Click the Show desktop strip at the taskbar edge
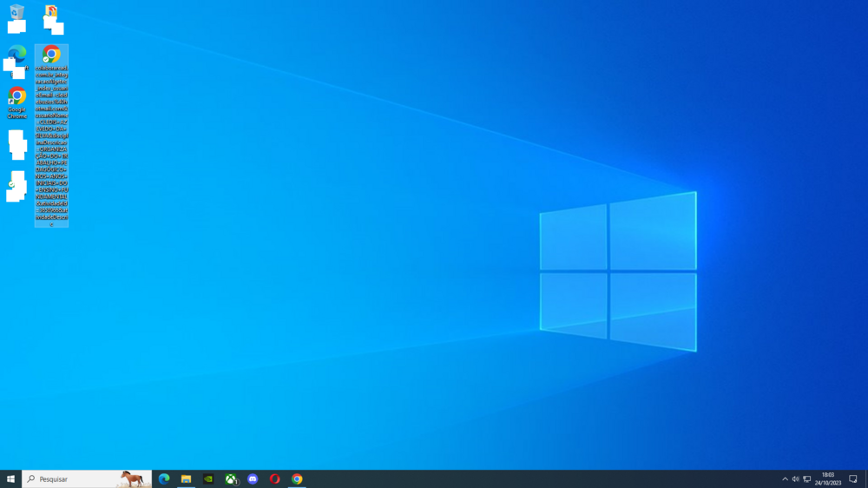Screen dimensions: 868x488 coord(866,478)
